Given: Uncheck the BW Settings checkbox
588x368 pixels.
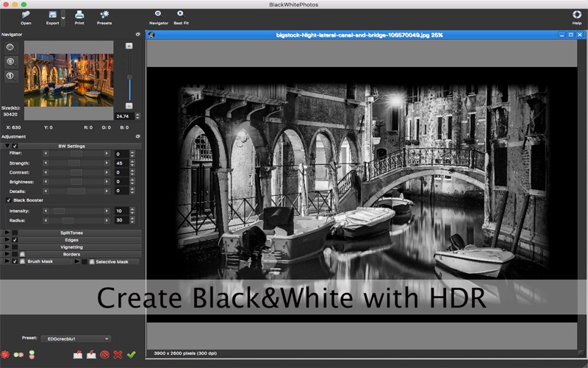Looking at the screenshot, I should 15,146.
